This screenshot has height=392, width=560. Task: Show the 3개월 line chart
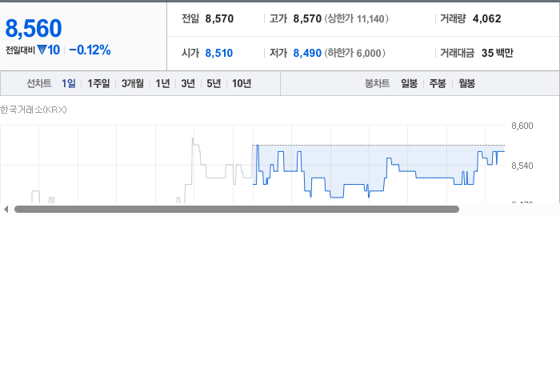[133, 83]
